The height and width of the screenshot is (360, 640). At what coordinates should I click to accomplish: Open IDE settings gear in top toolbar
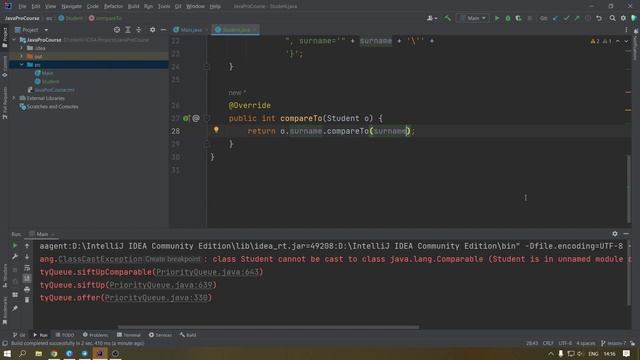point(623,18)
